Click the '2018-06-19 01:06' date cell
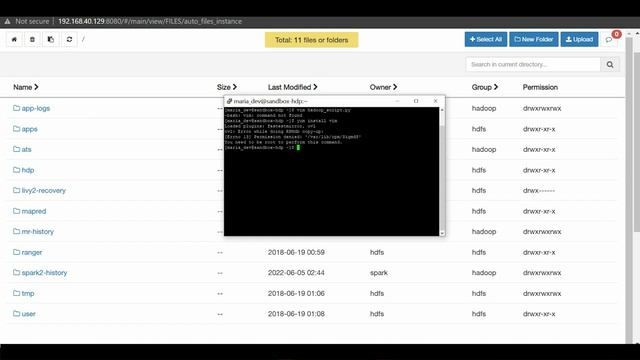 point(296,293)
